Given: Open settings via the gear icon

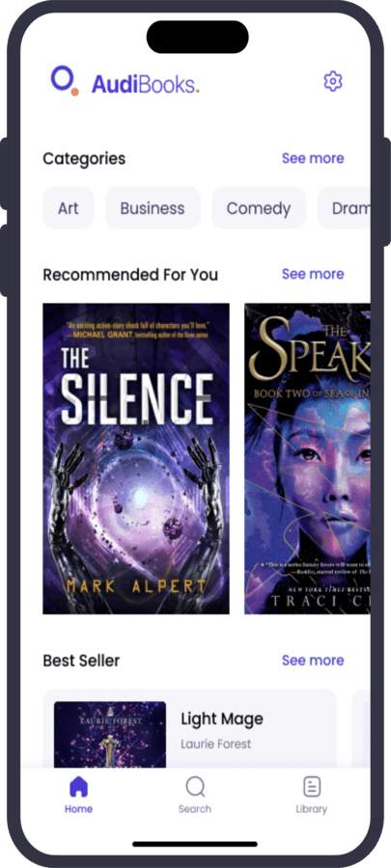Looking at the screenshot, I should tap(333, 81).
